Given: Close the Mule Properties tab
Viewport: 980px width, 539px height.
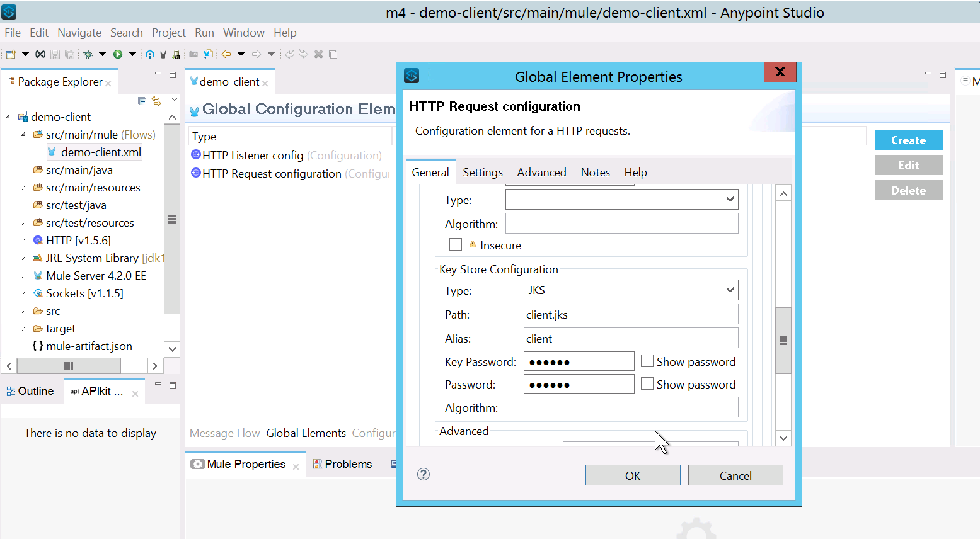Looking at the screenshot, I should click(296, 467).
